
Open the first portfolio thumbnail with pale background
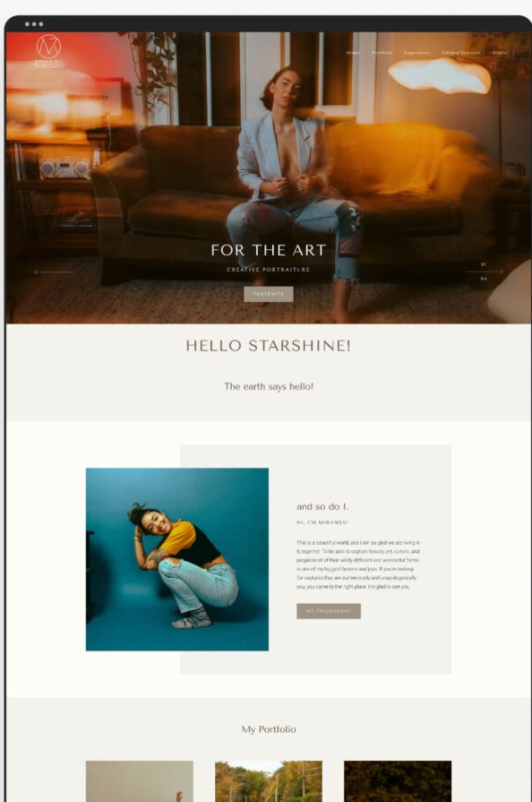coord(140,781)
